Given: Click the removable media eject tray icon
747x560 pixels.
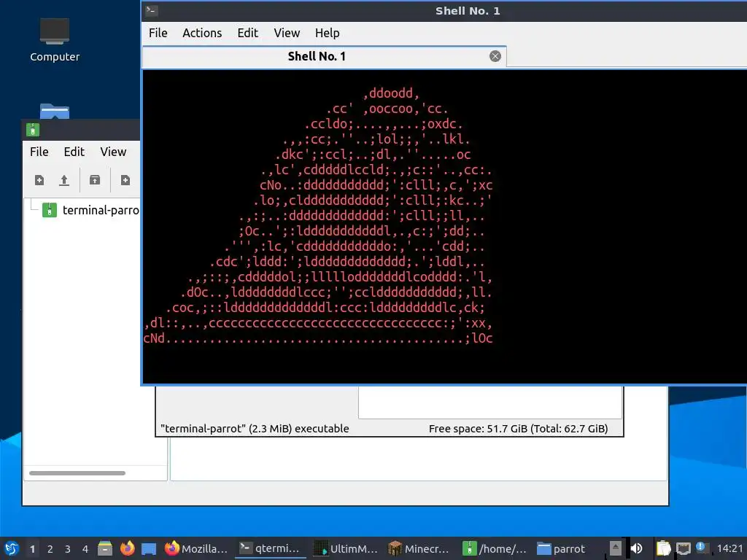Looking at the screenshot, I should [616, 548].
